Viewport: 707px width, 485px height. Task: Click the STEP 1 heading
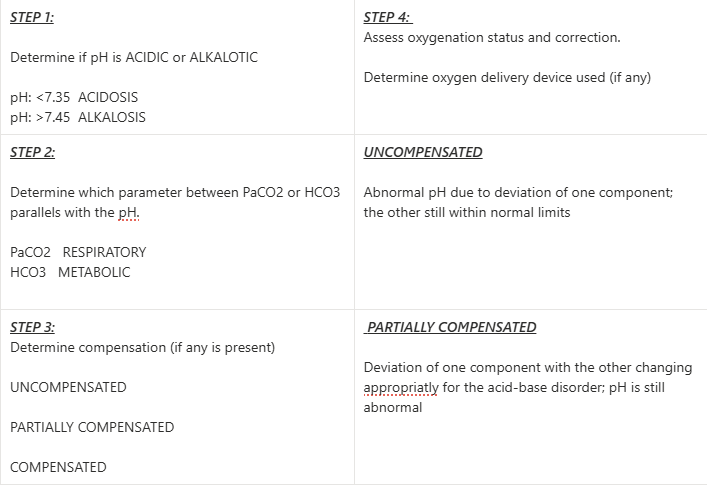(32, 17)
